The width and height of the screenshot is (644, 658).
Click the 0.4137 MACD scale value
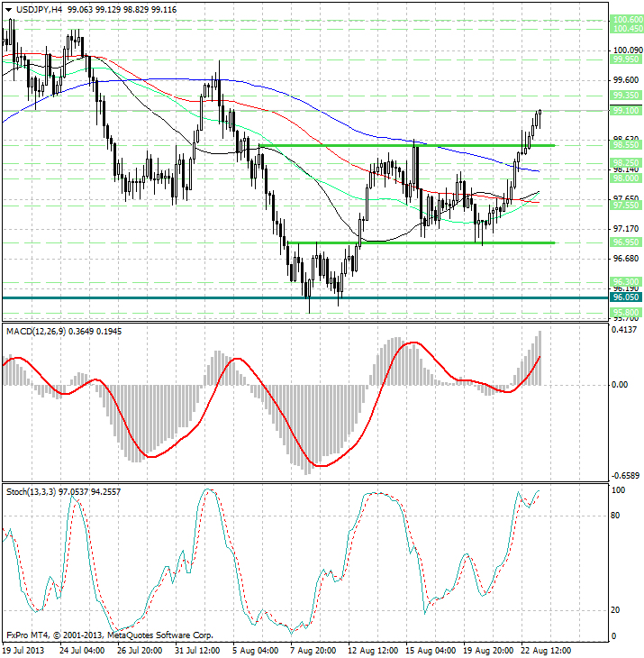[x=624, y=330]
